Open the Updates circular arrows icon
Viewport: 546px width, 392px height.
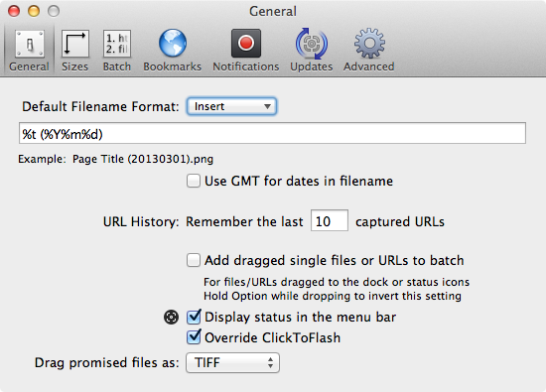(x=312, y=44)
